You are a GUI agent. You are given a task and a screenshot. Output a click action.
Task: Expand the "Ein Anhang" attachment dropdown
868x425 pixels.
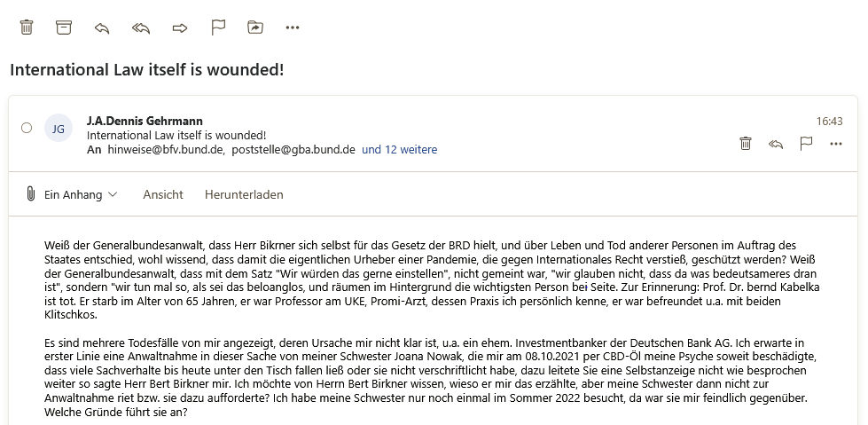pyautogui.click(x=81, y=194)
